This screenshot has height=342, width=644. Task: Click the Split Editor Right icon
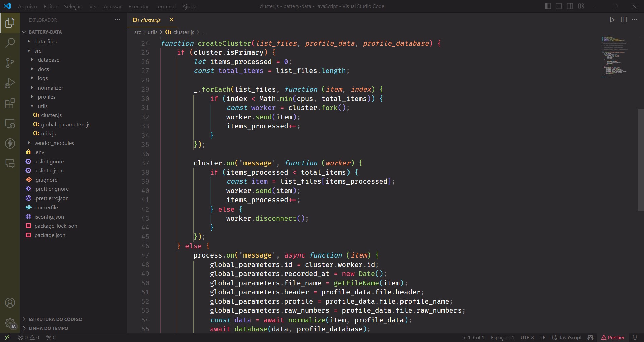tap(624, 20)
